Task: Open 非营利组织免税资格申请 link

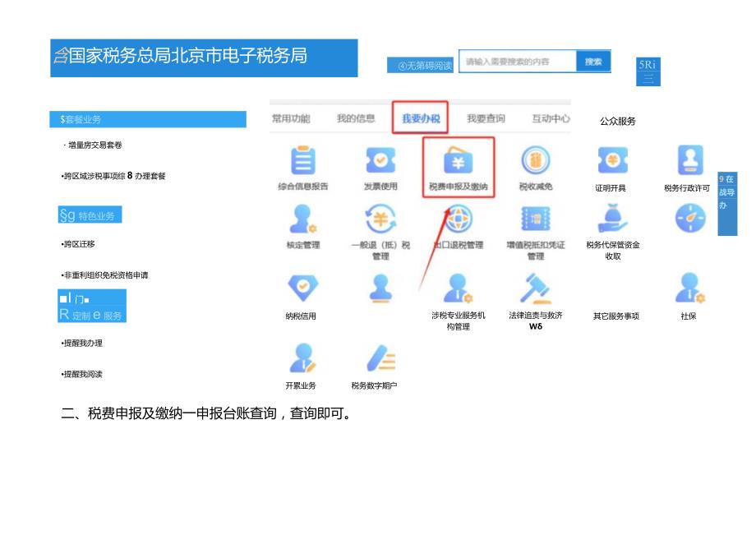Action: pyautogui.click(x=104, y=275)
